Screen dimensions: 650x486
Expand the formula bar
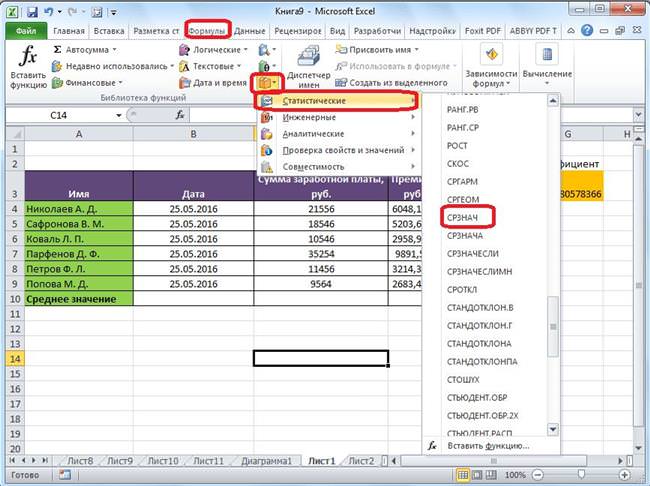638,115
